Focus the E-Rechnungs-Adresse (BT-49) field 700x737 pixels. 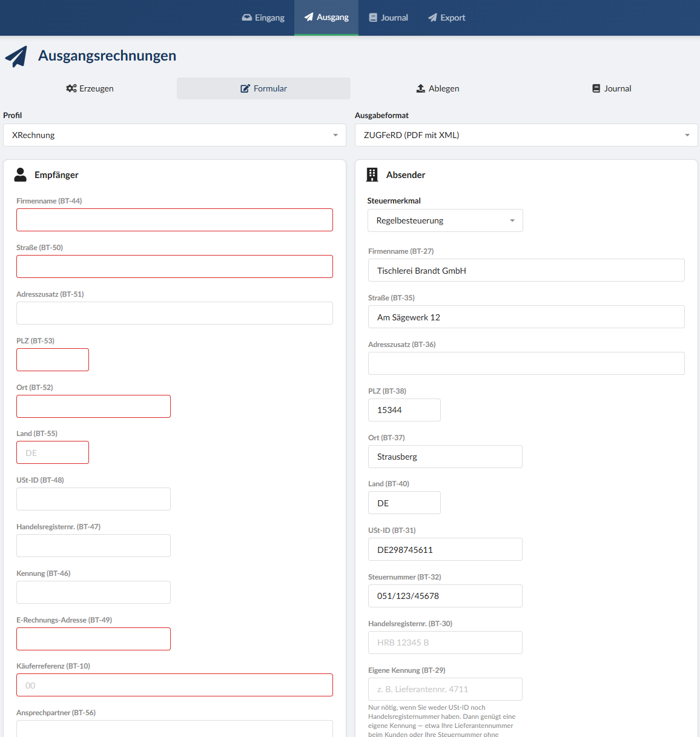click(x=93, y=639)
